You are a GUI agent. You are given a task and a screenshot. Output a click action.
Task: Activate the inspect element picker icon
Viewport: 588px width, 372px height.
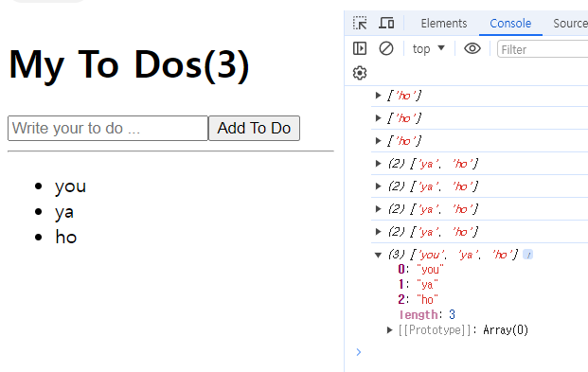[x=360, y=24]
